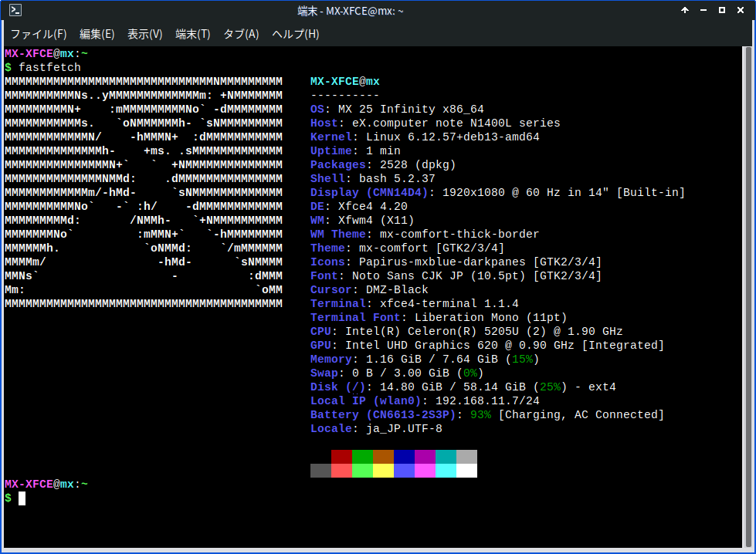
Task: Open the ヘルプ(H) menu
Action: 295,34
